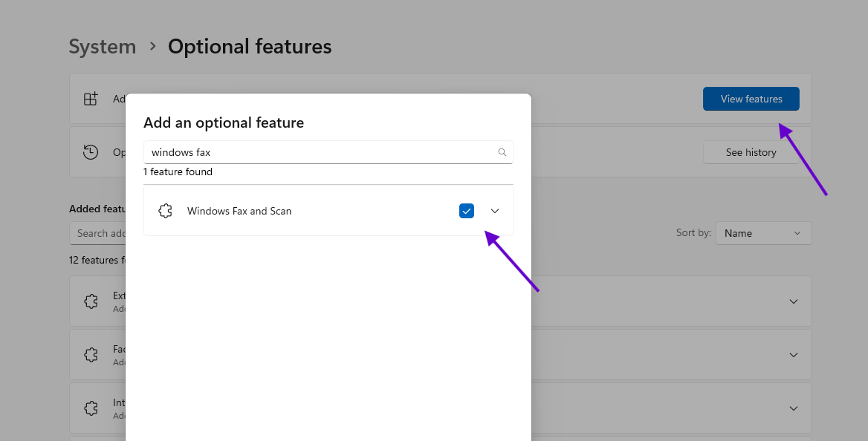868x441 pixels.
Task: Click puzzle icon of feature starting 'Ext'
Action: coord(91,301)
